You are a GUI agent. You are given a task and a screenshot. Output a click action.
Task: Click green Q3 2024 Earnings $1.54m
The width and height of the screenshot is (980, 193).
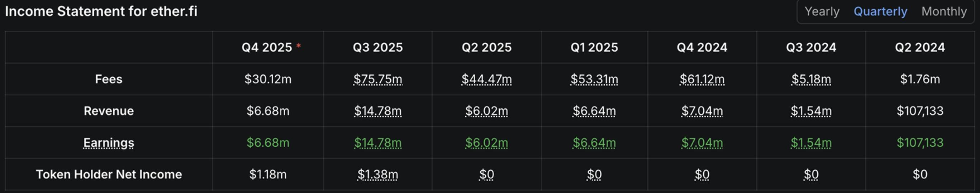(811, 143)
